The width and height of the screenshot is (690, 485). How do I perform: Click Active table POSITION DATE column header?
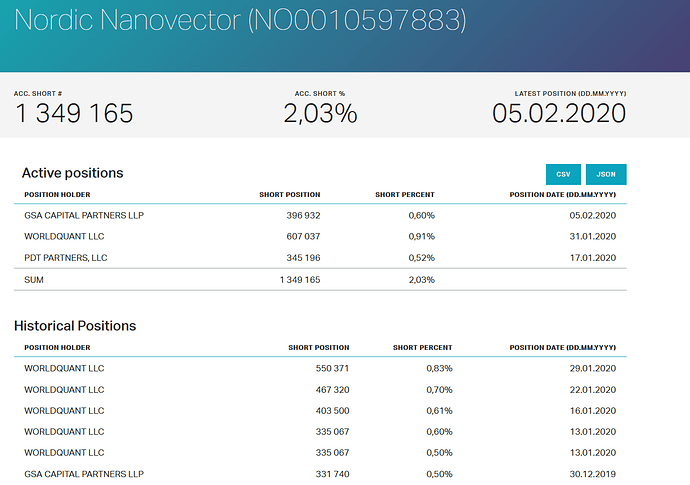563,195
